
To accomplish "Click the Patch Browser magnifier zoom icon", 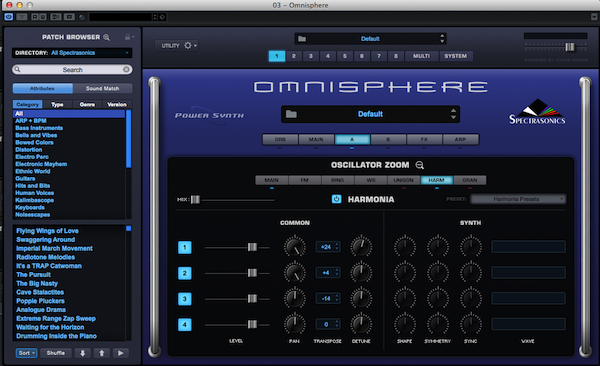I will [x=107, y=37].
